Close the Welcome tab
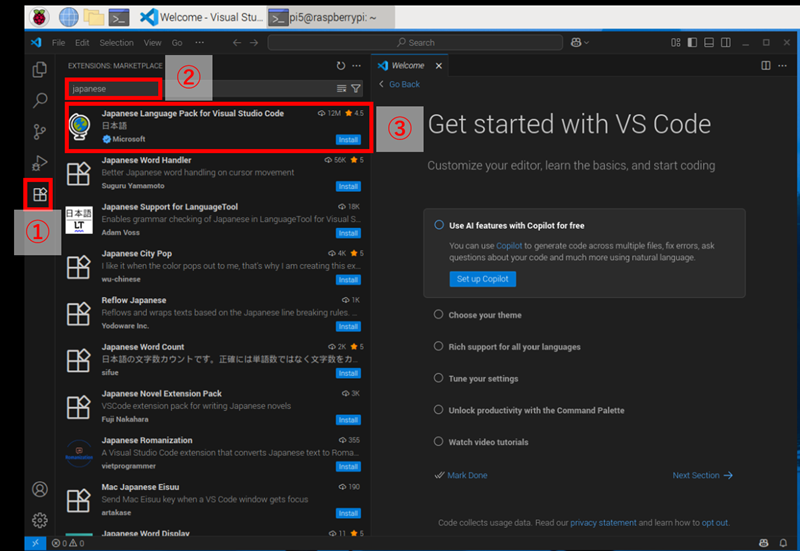 pos(439,66)
